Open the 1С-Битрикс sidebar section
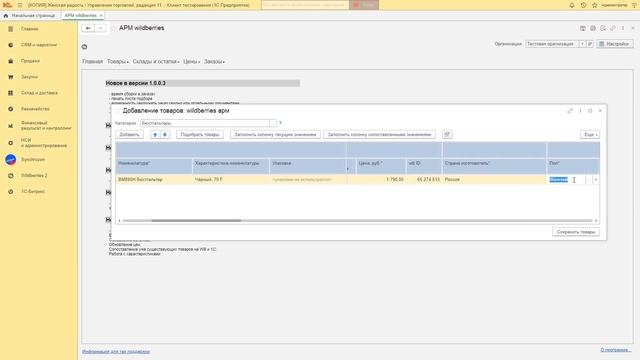The width and height of the screenshot is (640, 360). pos(33,191)
